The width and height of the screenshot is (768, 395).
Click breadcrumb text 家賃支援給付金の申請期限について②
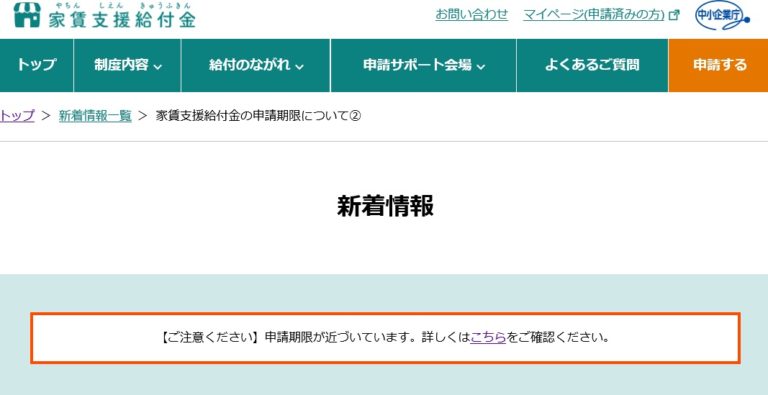258,116
